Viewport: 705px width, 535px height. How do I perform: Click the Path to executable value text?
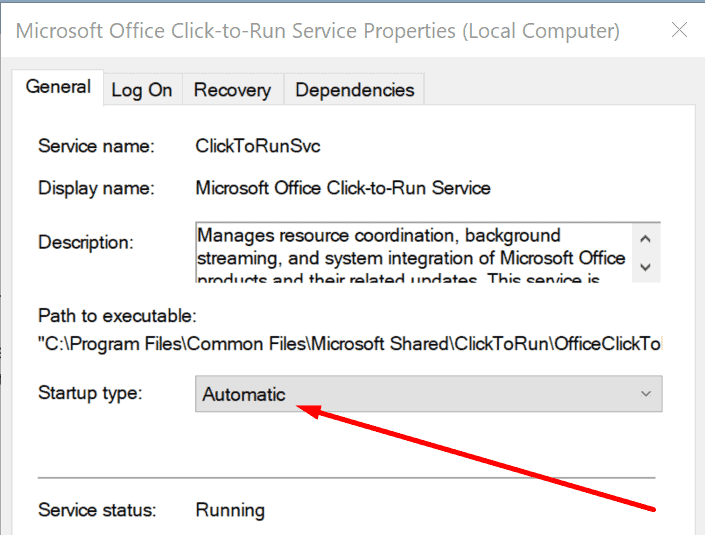(x=349, y=344)
